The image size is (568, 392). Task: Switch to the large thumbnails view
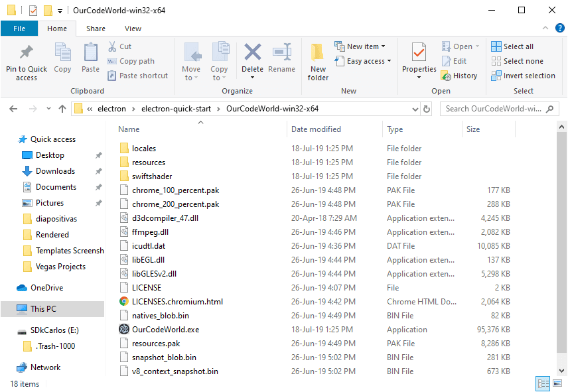pyautogui.click(x=558, y=383)
